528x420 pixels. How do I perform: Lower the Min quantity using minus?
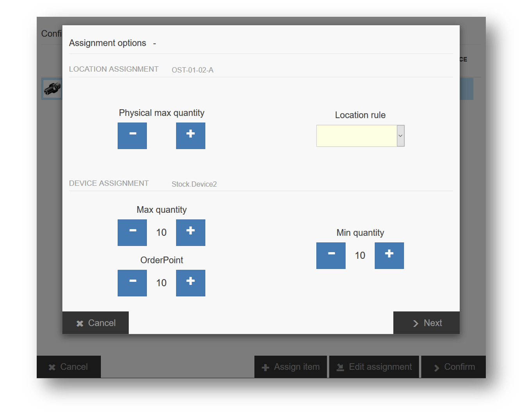pyautogui.click(x=331, y=256)
